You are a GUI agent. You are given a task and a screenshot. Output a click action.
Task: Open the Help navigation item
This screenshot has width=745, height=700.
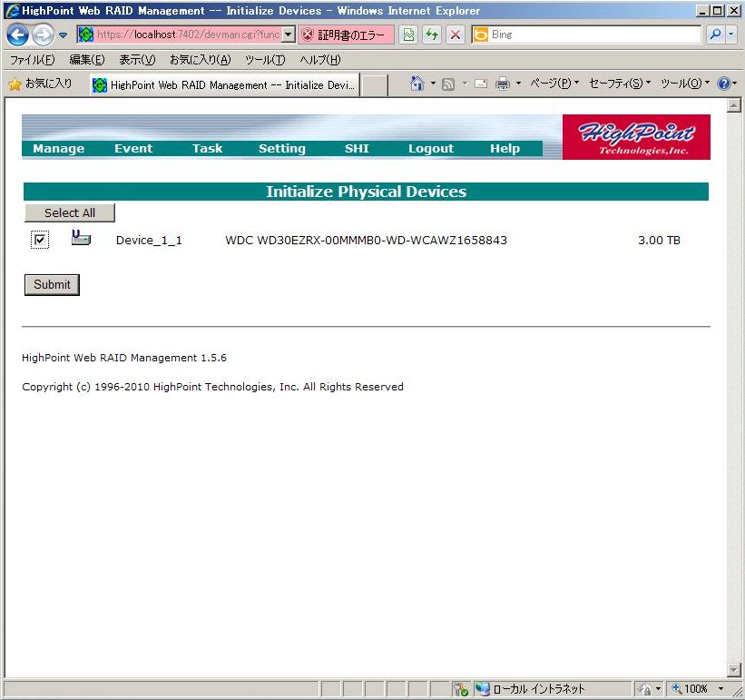[505, 148]
